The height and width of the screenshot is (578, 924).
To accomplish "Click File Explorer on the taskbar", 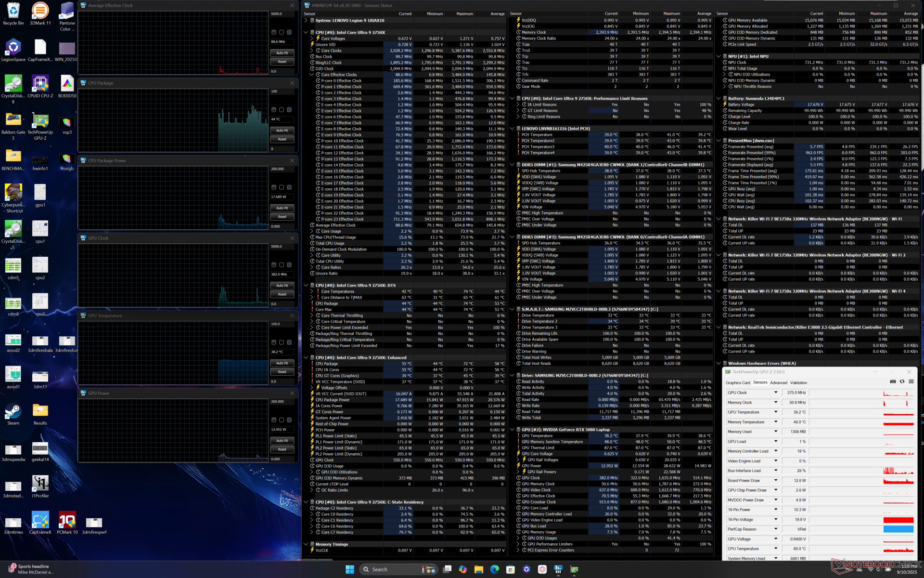I will tap(478, 569).
